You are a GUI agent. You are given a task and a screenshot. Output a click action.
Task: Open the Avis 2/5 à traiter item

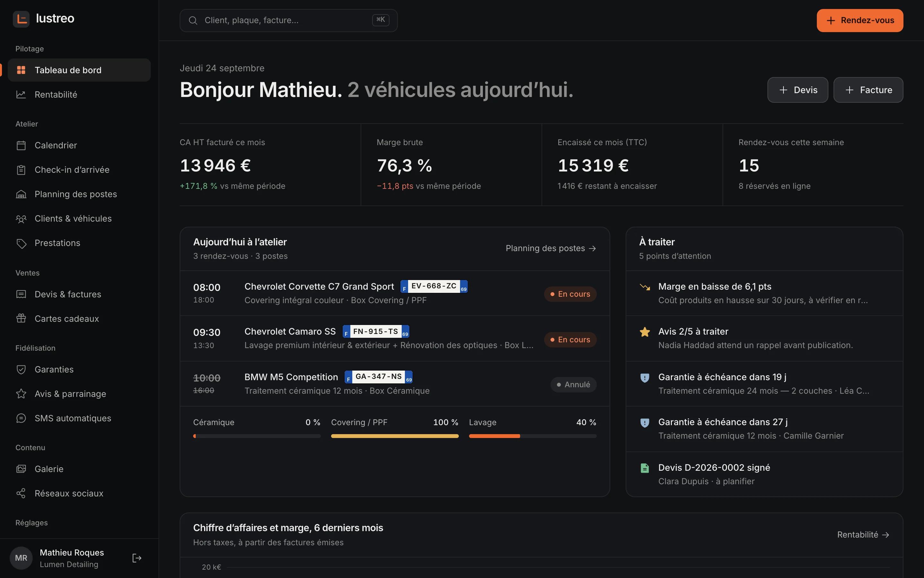[x=765, y=338]
